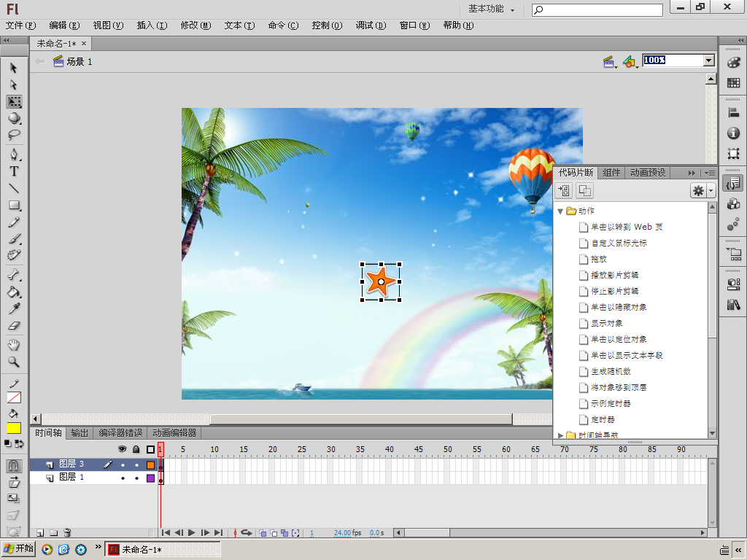Select the Lasso tool

tap(14, 135)
